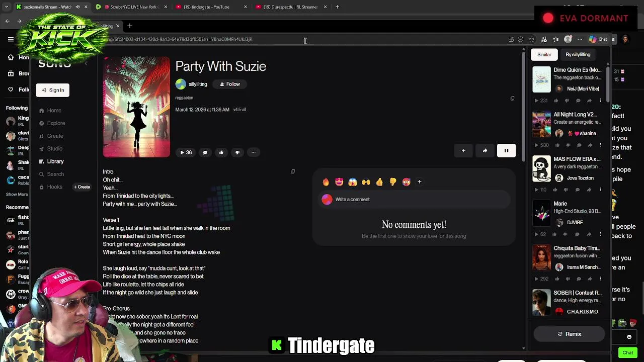Click the Kick Chat button bottom right

[627, 352]
